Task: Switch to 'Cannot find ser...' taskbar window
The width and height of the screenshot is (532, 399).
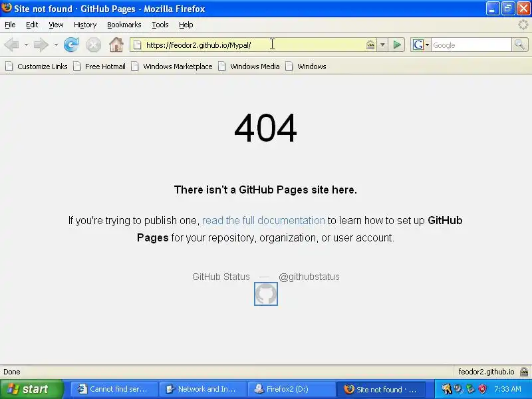Action: click(x=114, y=389)
